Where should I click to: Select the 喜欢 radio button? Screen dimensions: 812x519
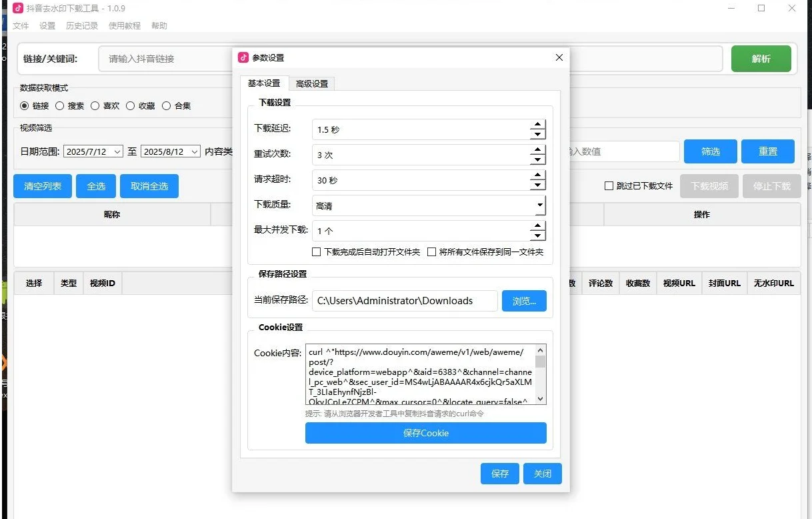[x=95, y=105]
